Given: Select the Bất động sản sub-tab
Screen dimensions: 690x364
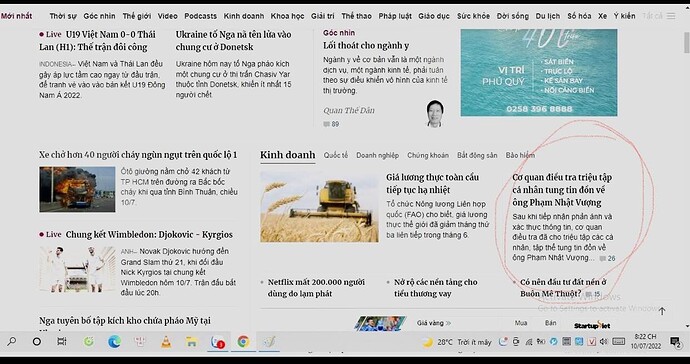Looking at the screenshot, I should click(x=477, y=155).
